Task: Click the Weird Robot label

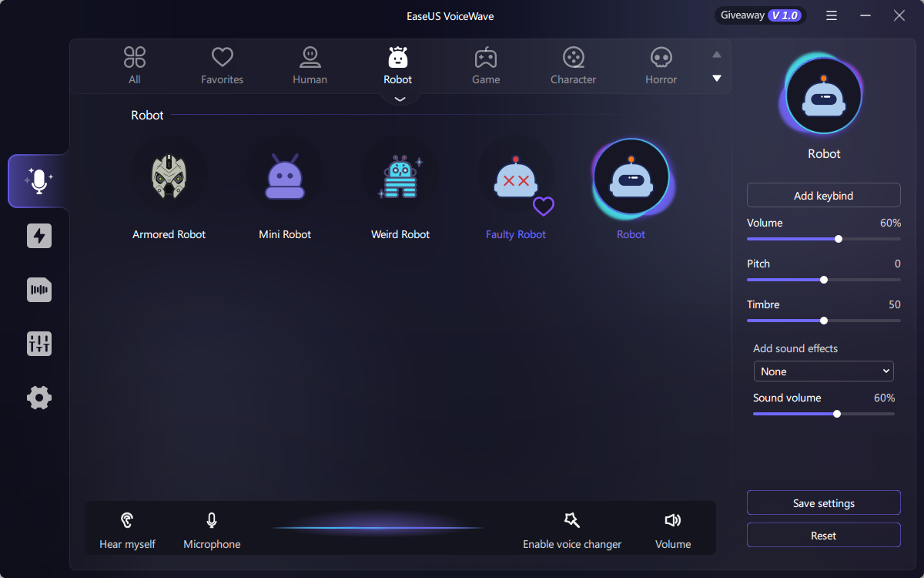Action: pos(400,234)
